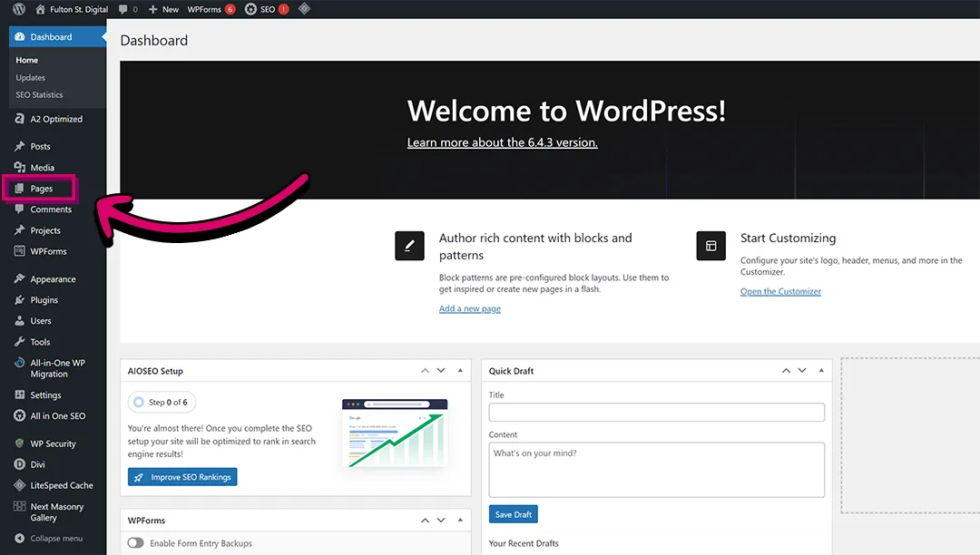The width and height of the screenshot is (980, 555).
Task: Click the Divi diamond icon in admin bar
Action: point(305,9)
